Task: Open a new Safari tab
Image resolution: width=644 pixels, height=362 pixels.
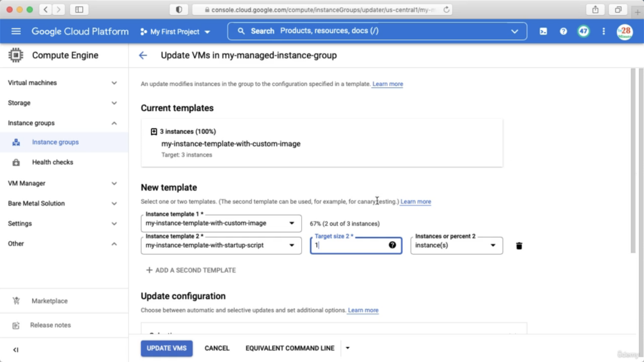Action: [x=638, y=12]
